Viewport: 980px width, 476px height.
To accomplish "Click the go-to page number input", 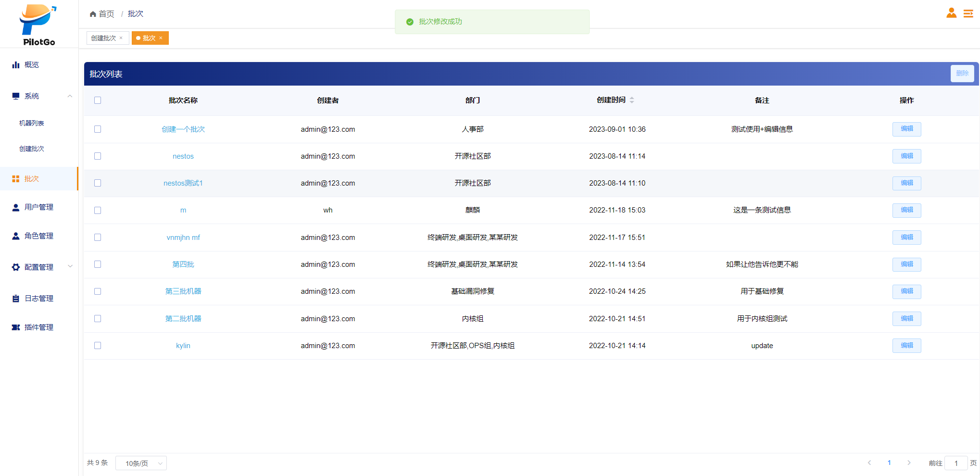I will tap(955, 463).
